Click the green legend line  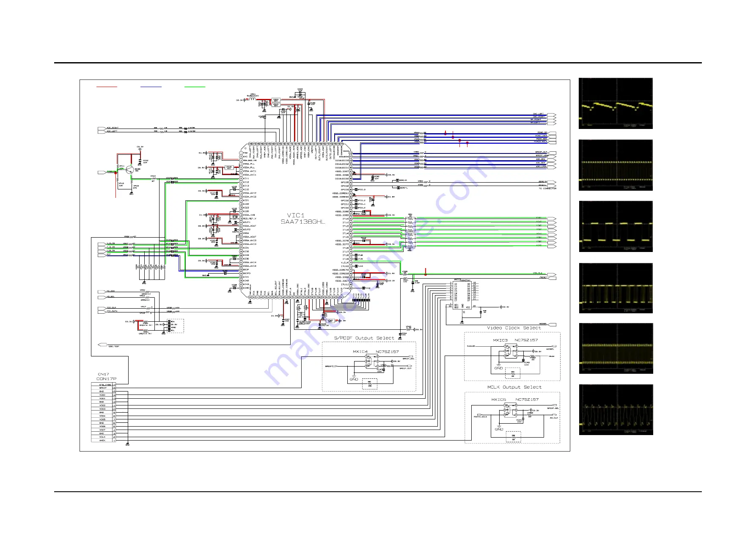(195, 87)
